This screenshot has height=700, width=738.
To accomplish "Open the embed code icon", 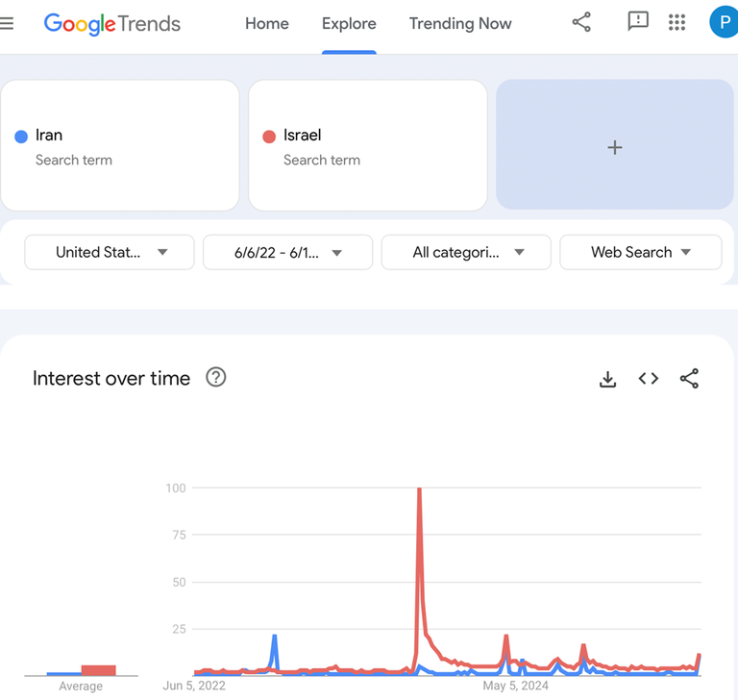I will 649,379.
